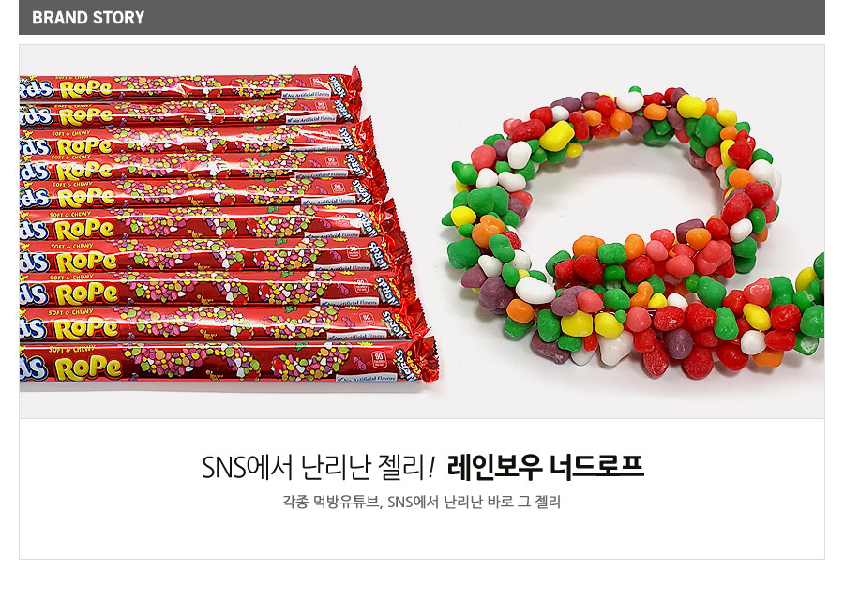Image resolution: width=844 pixels, height=616 pixels.
Task: Click No Artificial Flavors label on bottom package
Action: point(366,378)
